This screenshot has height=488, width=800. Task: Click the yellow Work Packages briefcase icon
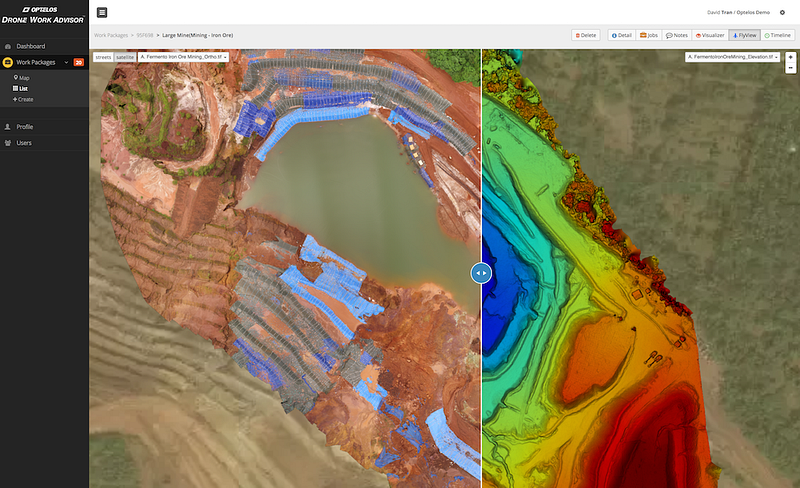click(x=8, y=62)
